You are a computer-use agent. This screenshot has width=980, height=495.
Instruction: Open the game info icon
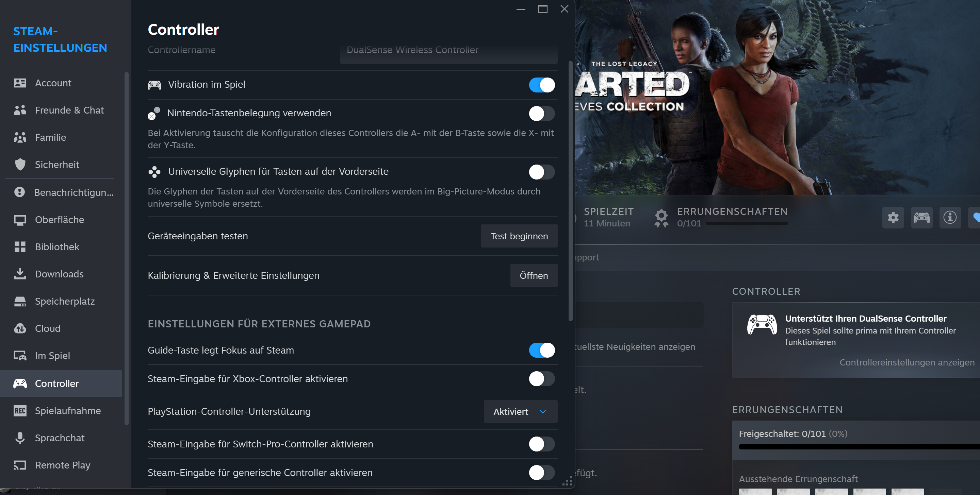(950, 218)
